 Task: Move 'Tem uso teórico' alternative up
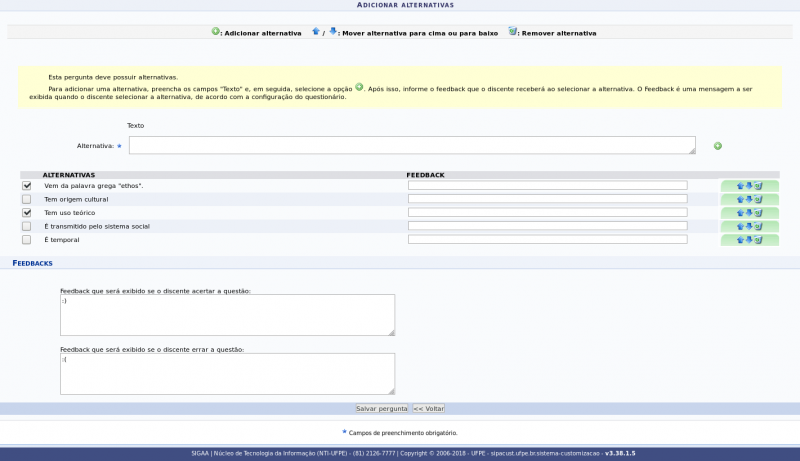pyautogui.click(x=740, y=213)
